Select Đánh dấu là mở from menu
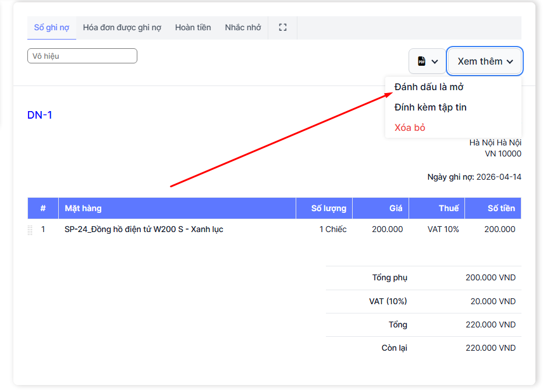The height and width of the screenshot is (392, 543). pyautogui.click(x=429, y=87)
